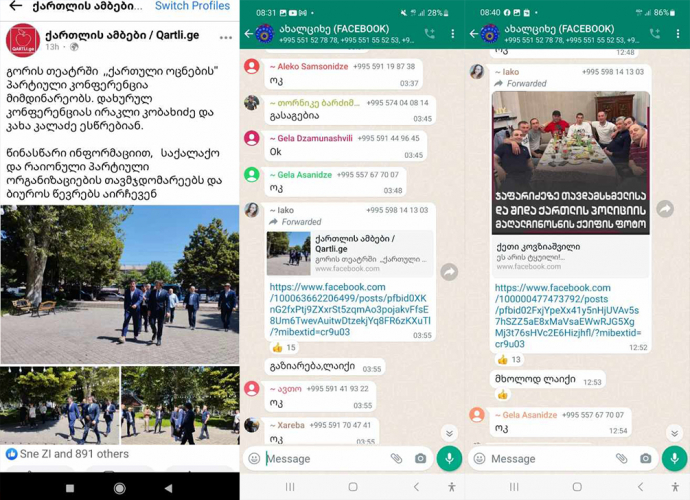Tap the home icon in the middle phone's nav bar
Screen dimensions: 690x500
pos(353,487)
